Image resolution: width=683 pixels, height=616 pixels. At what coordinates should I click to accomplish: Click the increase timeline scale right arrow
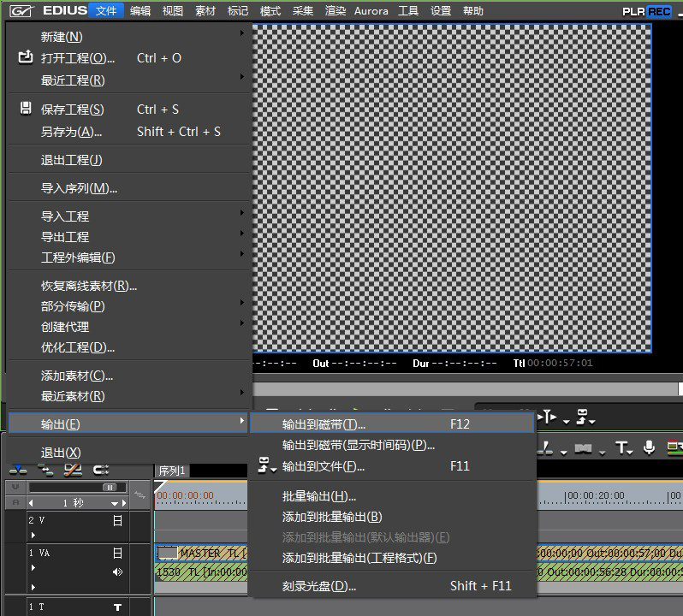pyautogui.click(x=124, y=503)
